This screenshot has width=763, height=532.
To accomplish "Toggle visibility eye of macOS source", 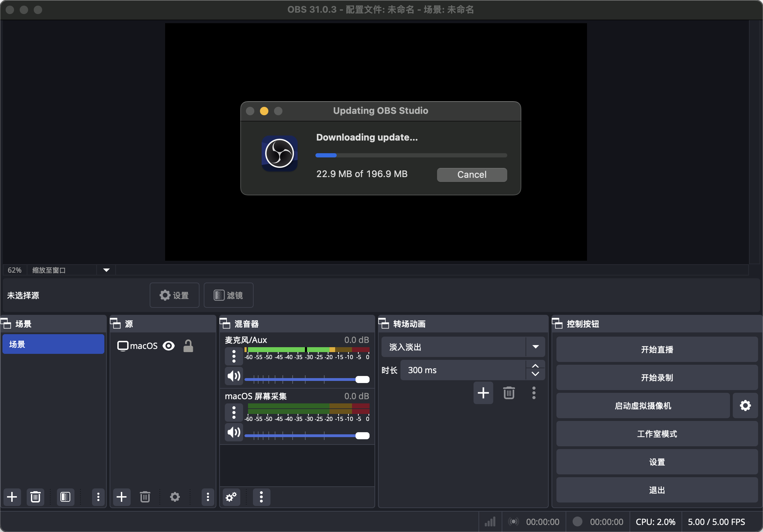I will pyautogui.click(x=169, y=346).
